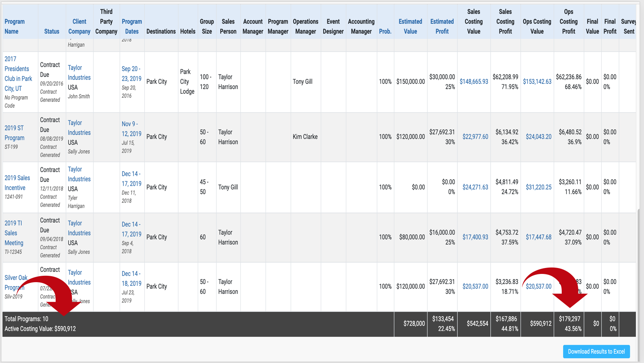Viewport: 644px width, 363px height.
Task: Click Total Programs: 10 summary text
Action: pyautogui.click(x=27, y=319)
